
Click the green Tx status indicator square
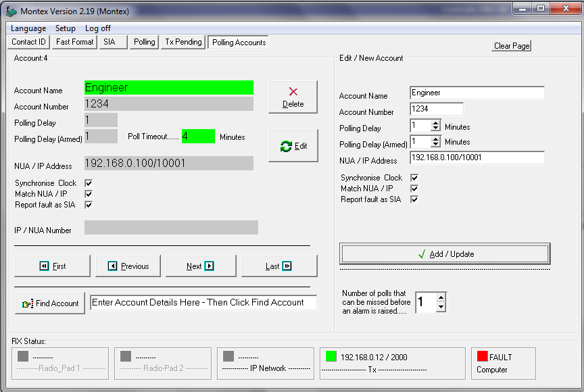pos(331,356)
